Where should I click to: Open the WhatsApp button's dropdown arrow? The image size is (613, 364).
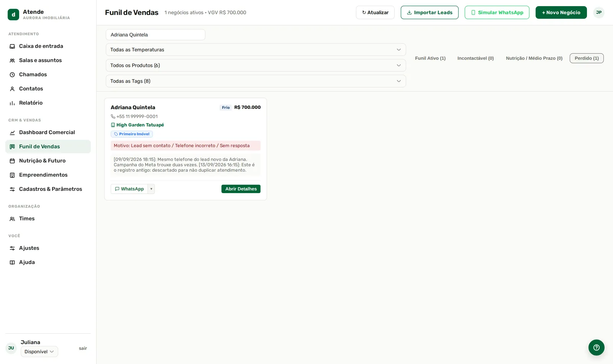(151, 189)
